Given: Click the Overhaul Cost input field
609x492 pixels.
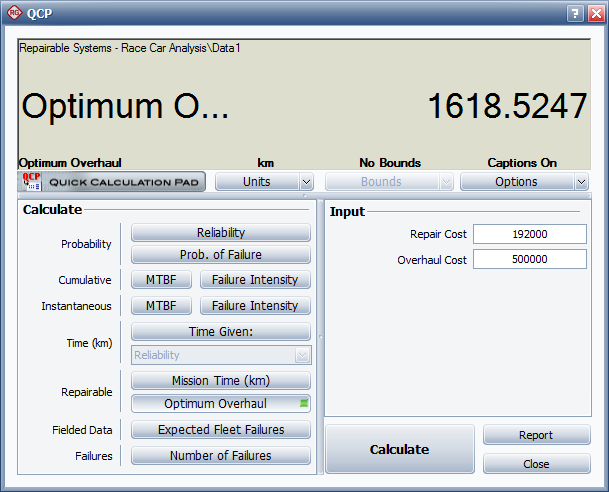Looking at the screenshot, I should [529, 260].
